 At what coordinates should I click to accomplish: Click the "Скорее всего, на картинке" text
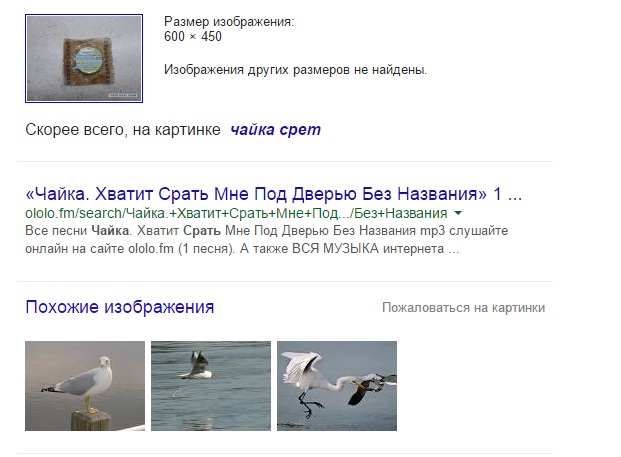(x=123, y=129)
